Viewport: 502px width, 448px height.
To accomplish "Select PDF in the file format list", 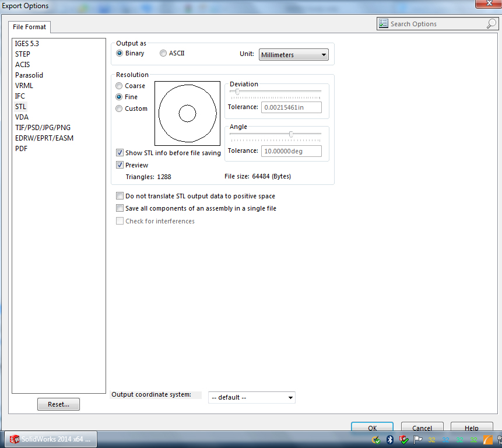I will click(21, 149).
